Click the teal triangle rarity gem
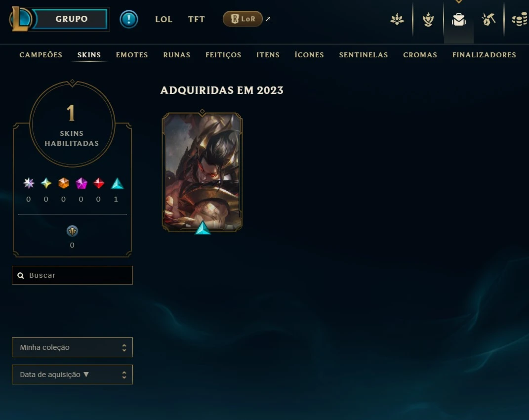This screenshot has height=420, width=529. [x=117, y=183]
